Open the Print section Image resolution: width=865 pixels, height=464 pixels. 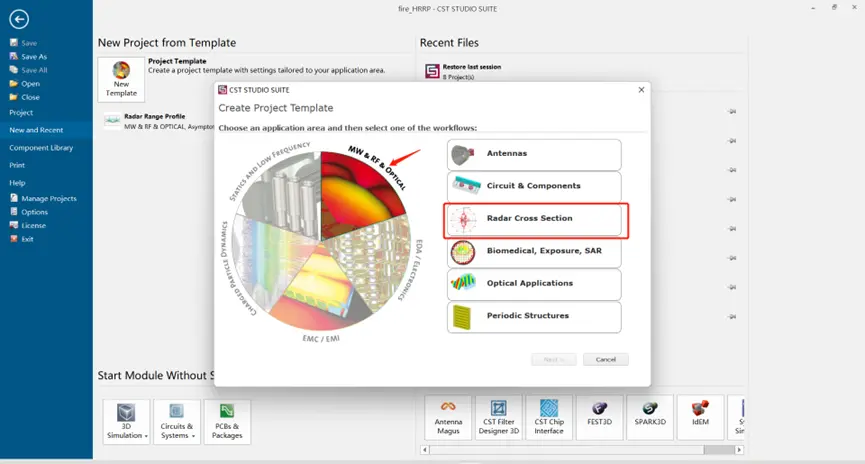click(17, 165)
